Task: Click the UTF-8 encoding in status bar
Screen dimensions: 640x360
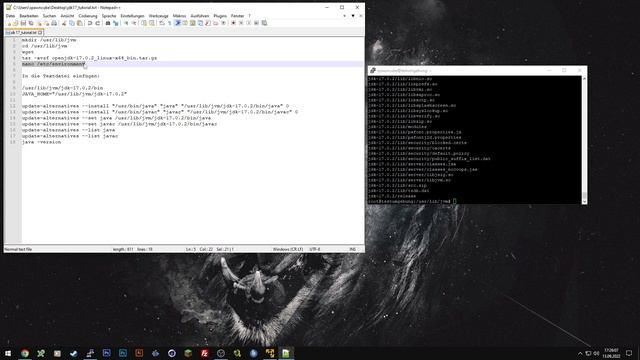Action: [x=315, y=249]
